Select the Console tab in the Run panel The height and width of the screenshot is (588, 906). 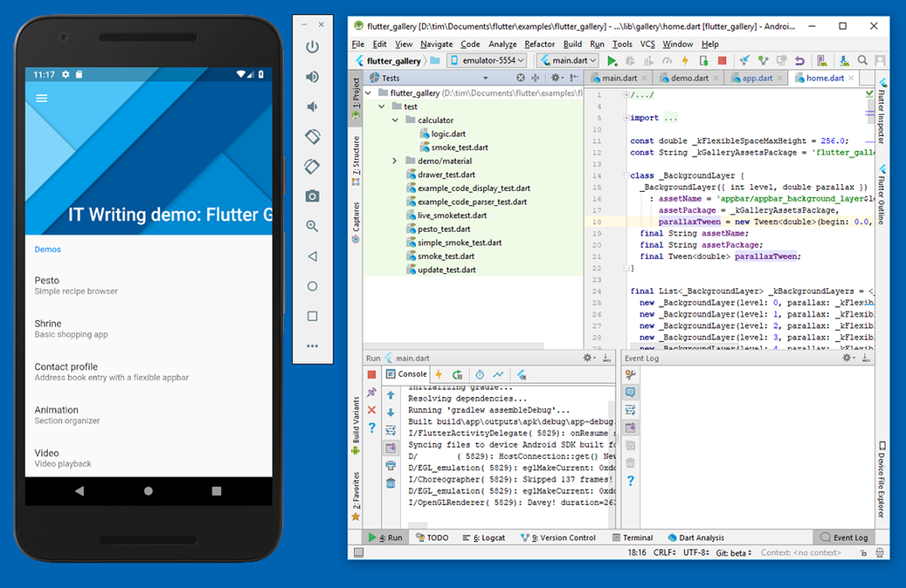(406, 374)
